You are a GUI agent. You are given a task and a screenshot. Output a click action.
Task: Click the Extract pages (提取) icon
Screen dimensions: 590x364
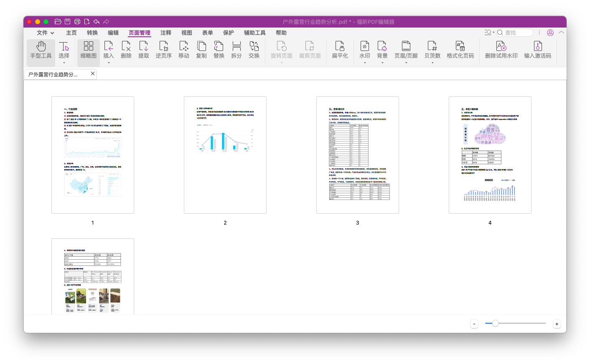coord(144,50)
